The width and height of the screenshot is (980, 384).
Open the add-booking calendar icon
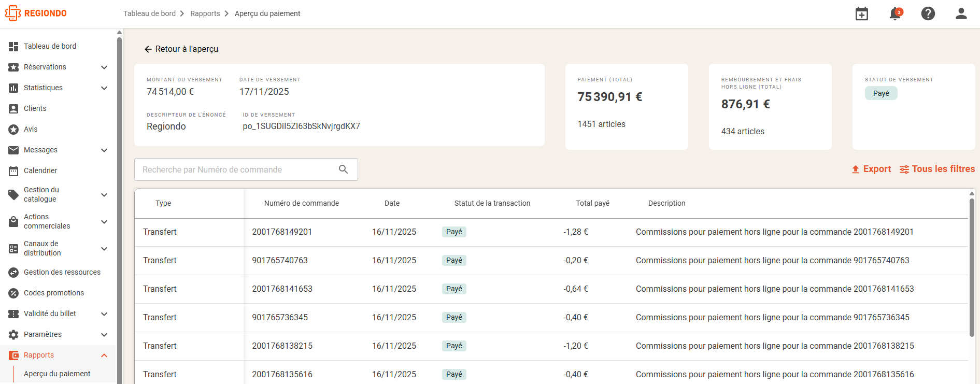point(862,13)
